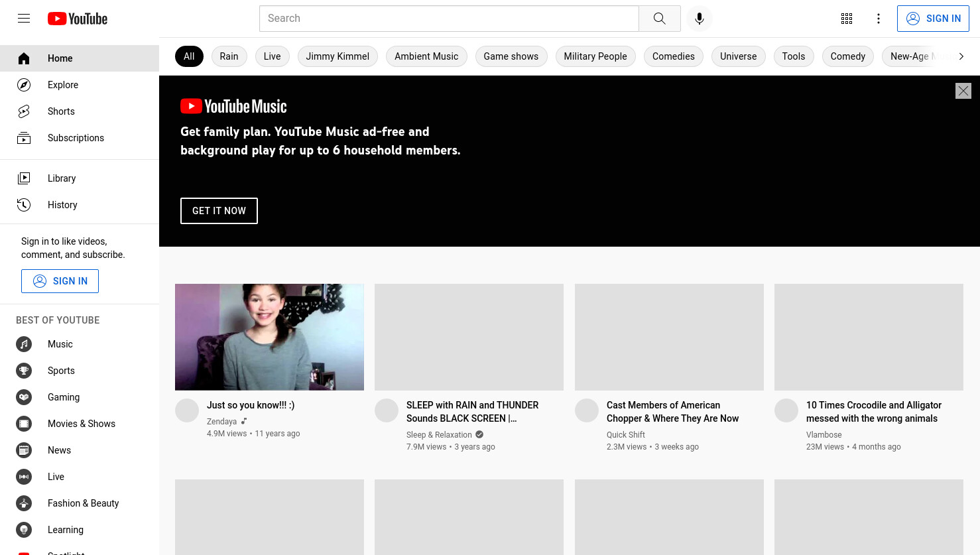Select the Game shows filter chip
Screen dimensions: 980x555
(511, 56)
